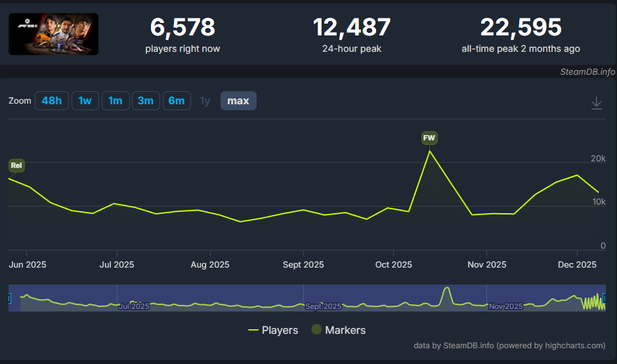The height and width of the screenshot is (364, 617).
Task: Click the FW marker on chart peak
Action: (429, 138)
